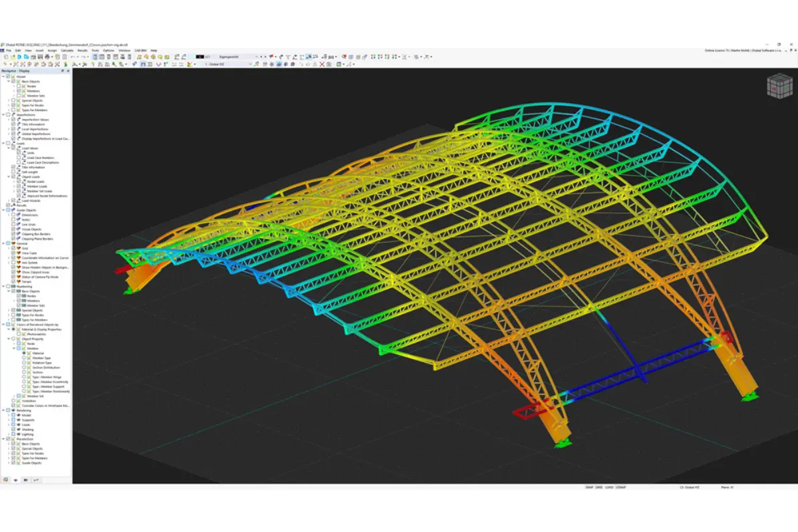798x532 pixels.
Task: Open the CAD-BIM menu
Action: click(140, 51)
